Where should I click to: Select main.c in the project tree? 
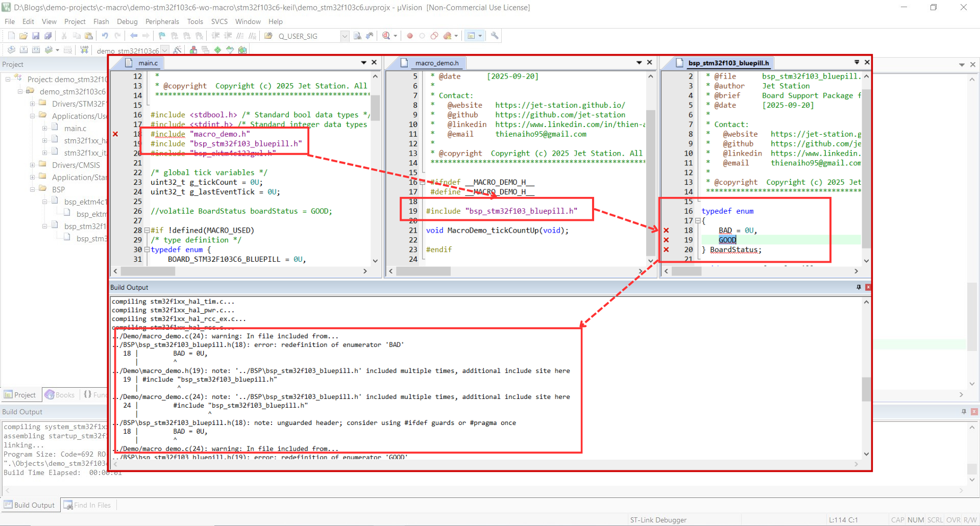click(75, 129)
